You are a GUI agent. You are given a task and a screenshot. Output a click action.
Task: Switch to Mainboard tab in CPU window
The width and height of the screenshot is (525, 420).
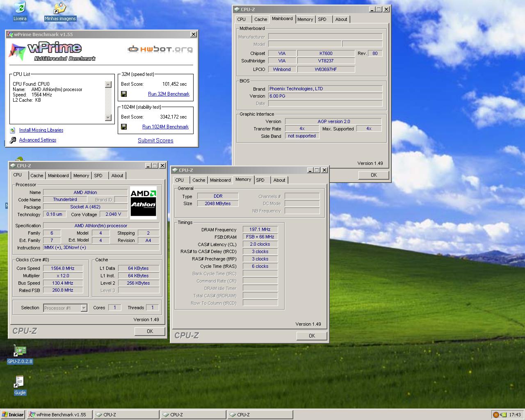[58, 176]
